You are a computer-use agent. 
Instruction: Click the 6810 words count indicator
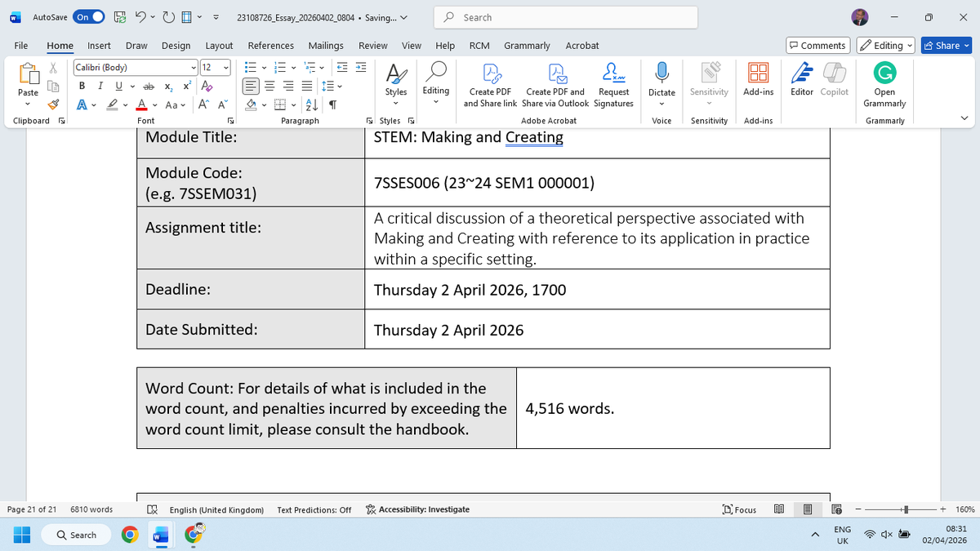pos(91,509)
